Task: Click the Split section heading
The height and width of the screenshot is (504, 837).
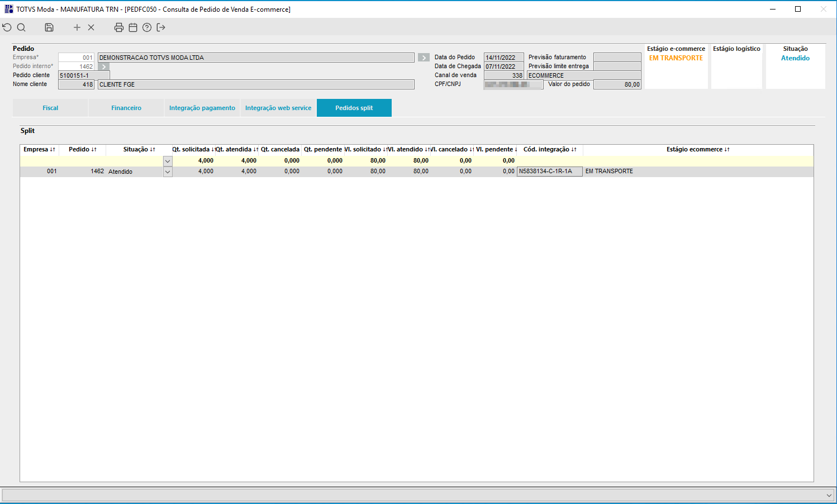Action: tap(27, 131)
